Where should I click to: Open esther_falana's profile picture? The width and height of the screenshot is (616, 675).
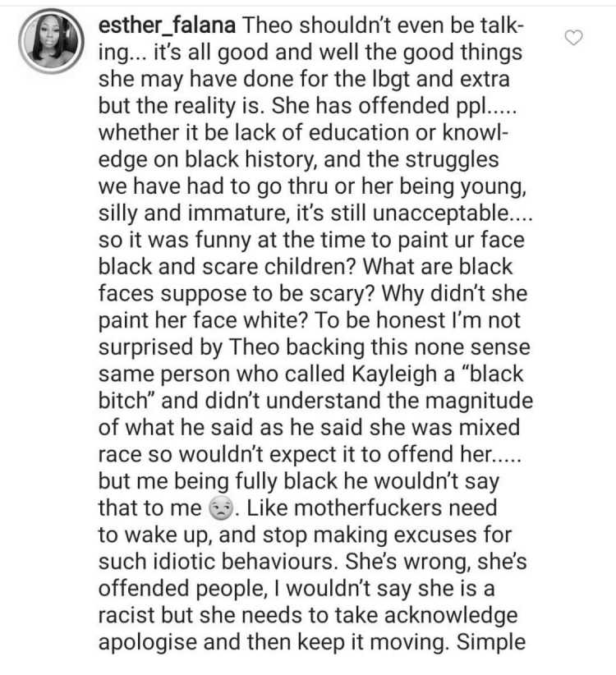pyautogui.click(x=51, y=41)
